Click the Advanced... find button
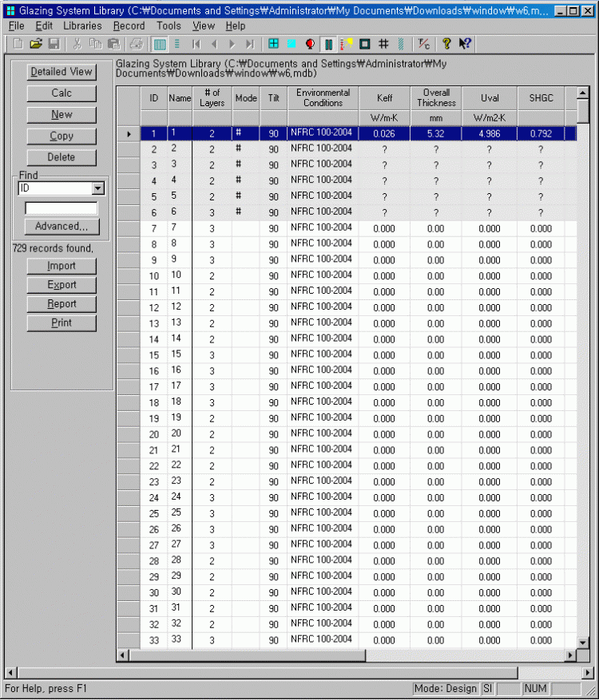Viewport: 599px width, 700px height. point(61,227)
